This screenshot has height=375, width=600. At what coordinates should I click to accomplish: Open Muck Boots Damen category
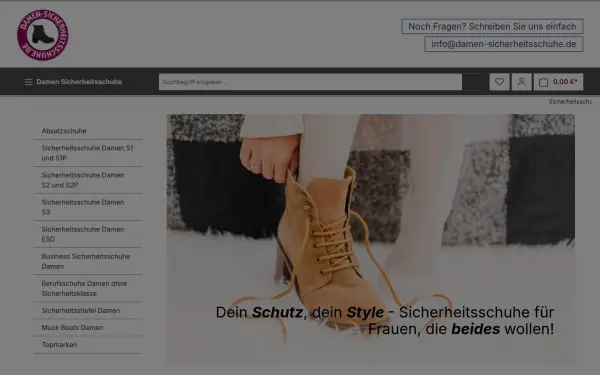(88, 328)
